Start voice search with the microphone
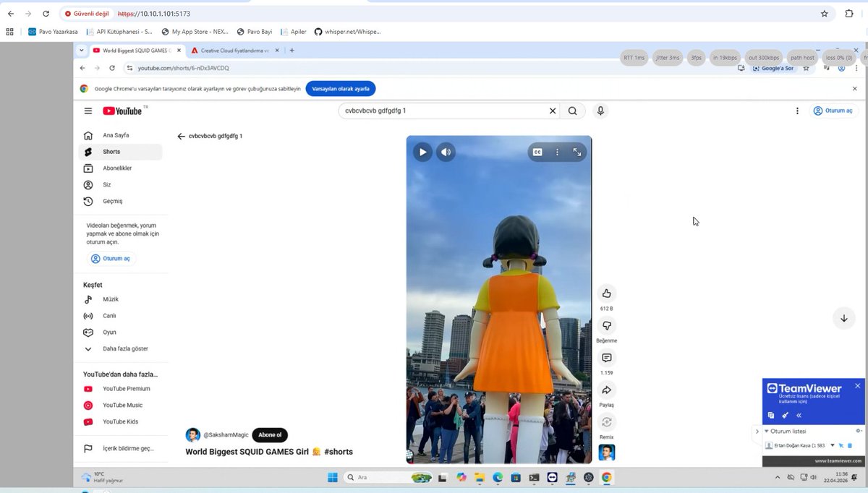868x493 pixels. coord(600,111)
